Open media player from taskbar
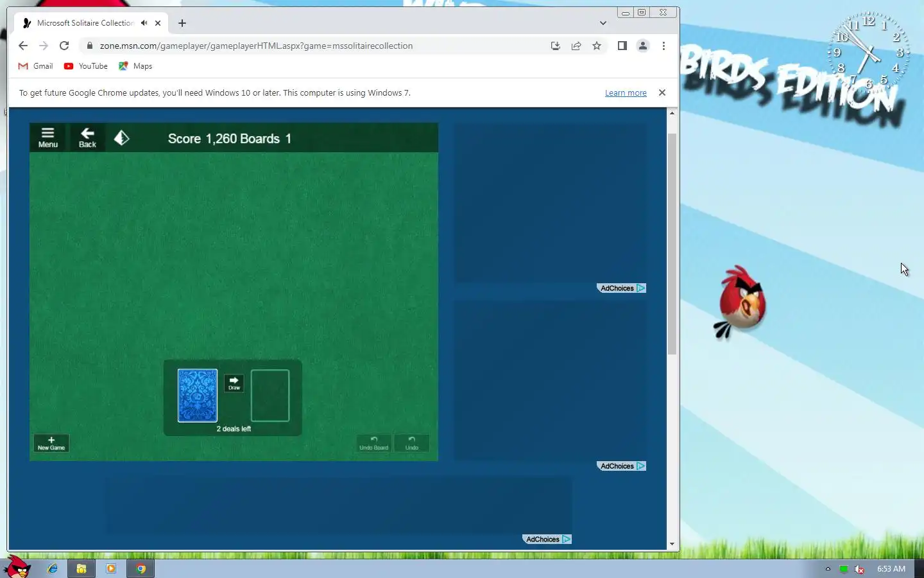This screenshot has height=578, width=924. click(x=111, y=568)
